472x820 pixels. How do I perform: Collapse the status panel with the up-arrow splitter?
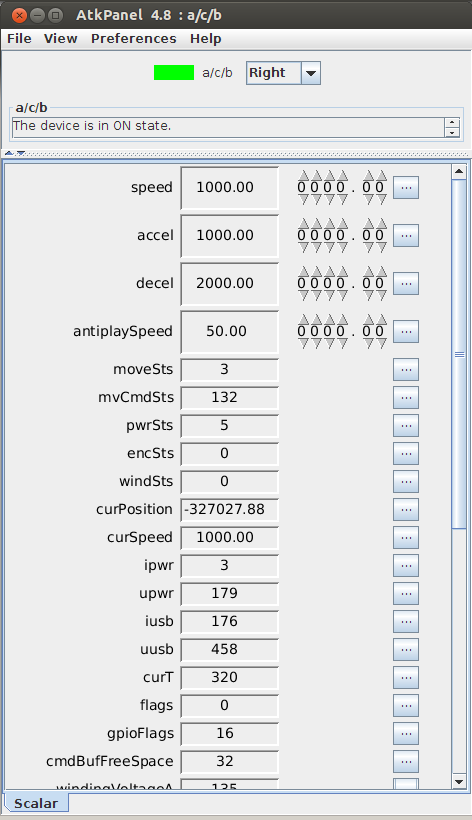9,153
